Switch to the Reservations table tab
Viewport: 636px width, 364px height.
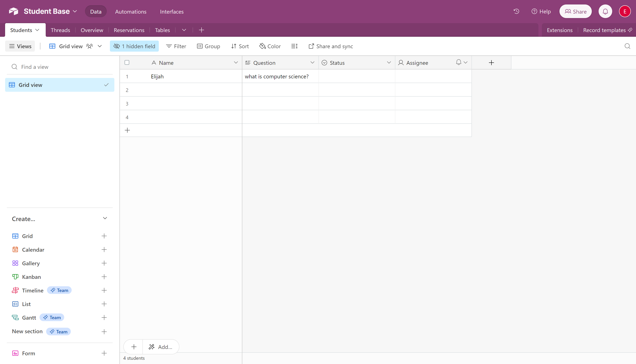(x=129, y=30)
